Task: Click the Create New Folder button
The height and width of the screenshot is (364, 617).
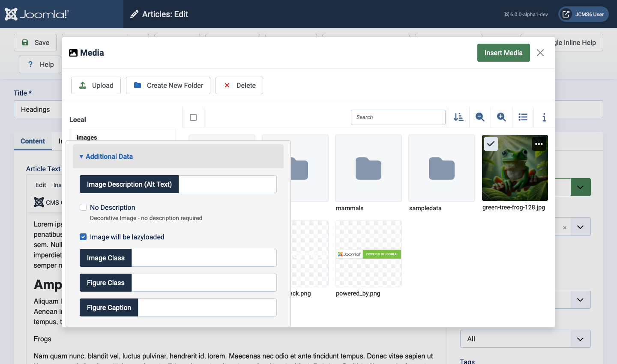Action: pos(168,86)
